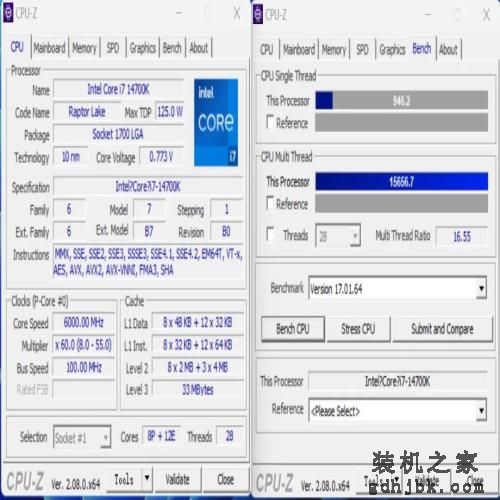The height and width of the screenshot is (500, 500).
Task: Minimize the left CPU-Z window
Action: click(179, 13)
